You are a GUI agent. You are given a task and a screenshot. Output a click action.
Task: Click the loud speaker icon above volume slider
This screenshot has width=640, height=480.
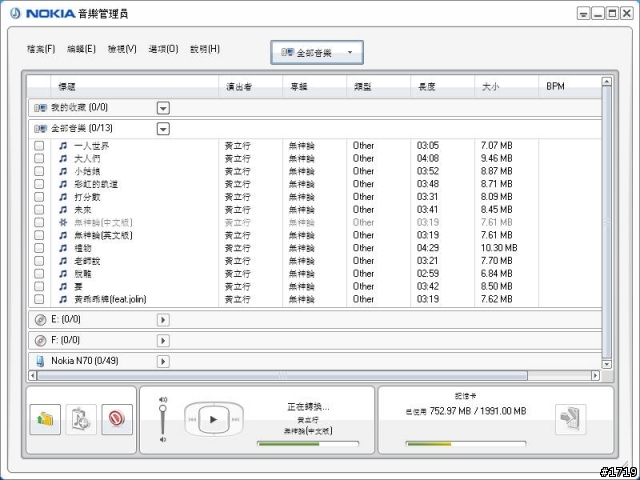point(163,399)
